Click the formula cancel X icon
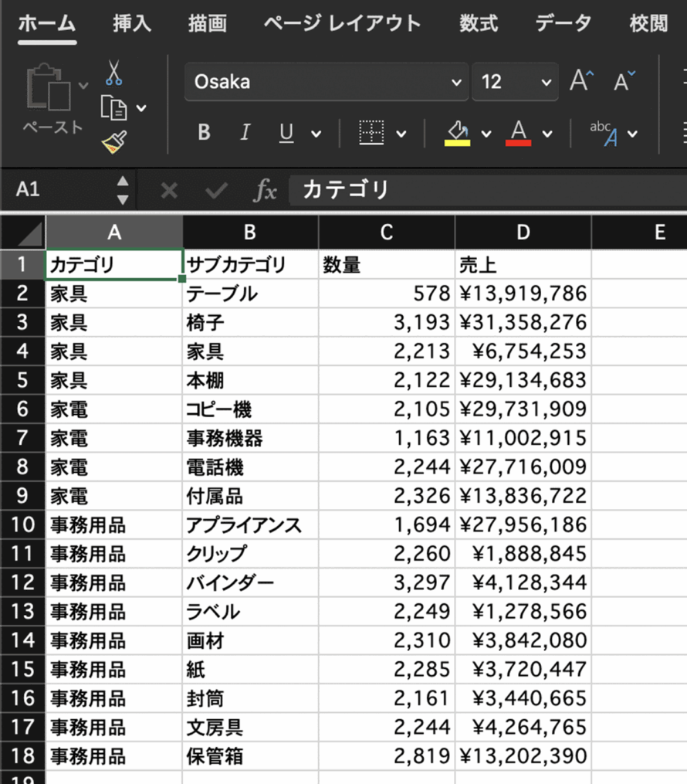The height and width of the screenshot is (784, 687). tap(169, 191)
